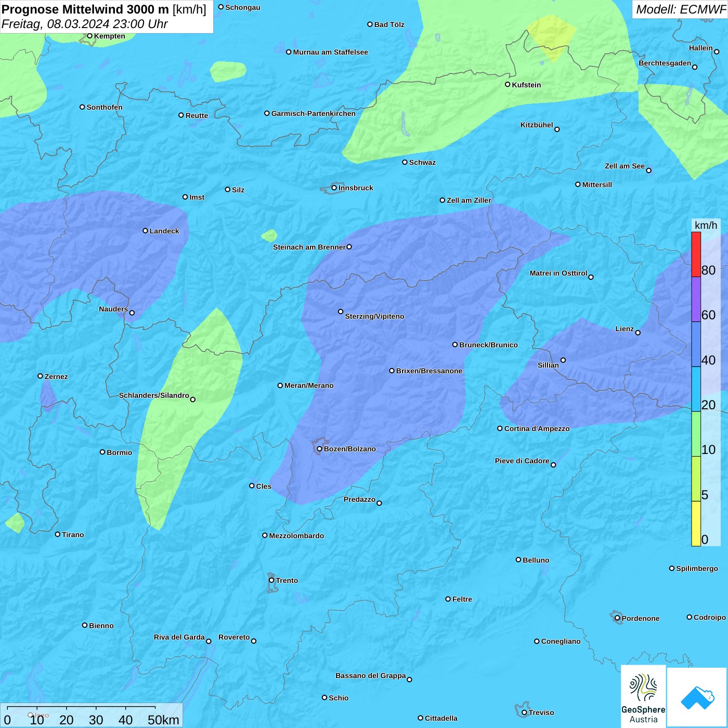728x728 pixels.
Task: Click the Kitzbühel city label
Action: click(537, 125)
